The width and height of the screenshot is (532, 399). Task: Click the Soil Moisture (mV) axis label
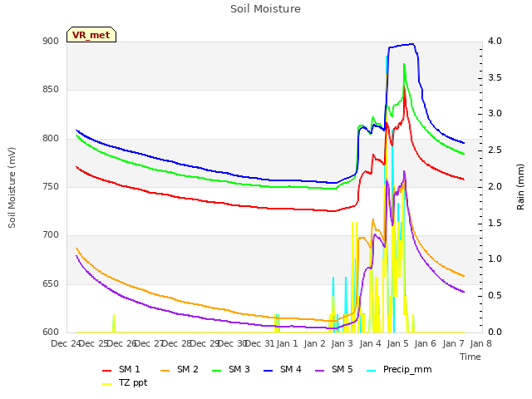[12, 188]
